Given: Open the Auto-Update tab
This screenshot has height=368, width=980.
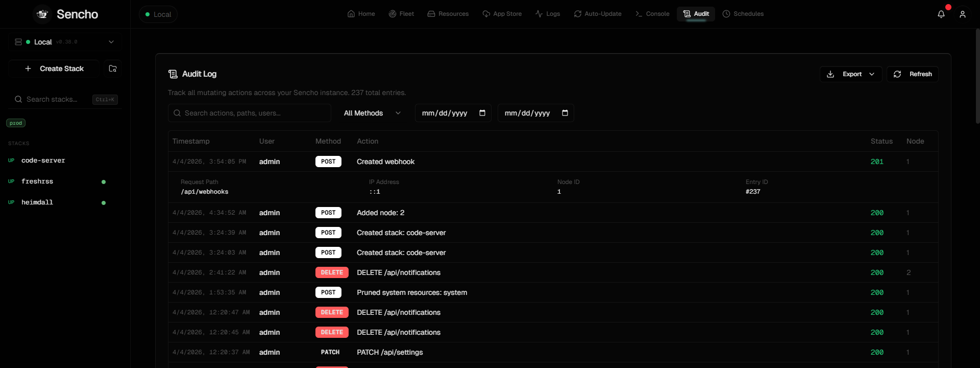Looking at the screenshot, I should point(598,14).
